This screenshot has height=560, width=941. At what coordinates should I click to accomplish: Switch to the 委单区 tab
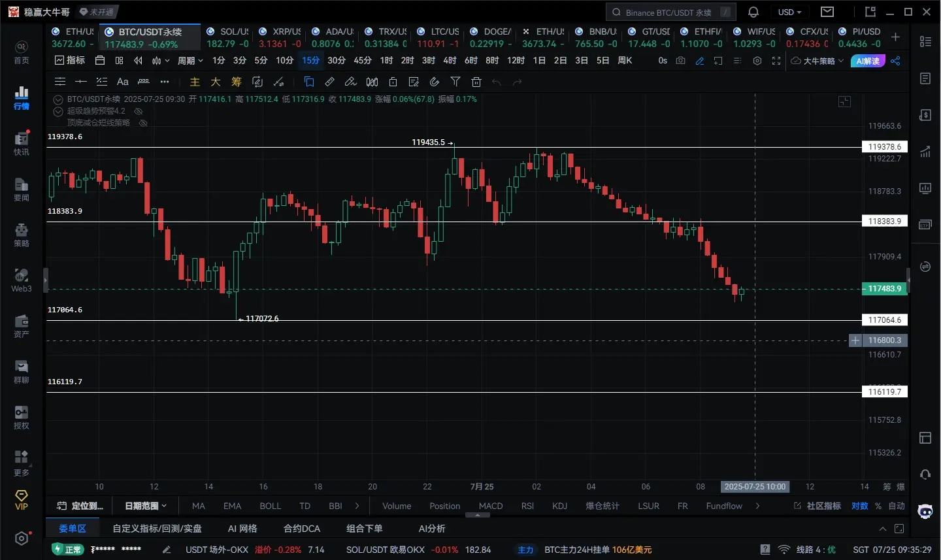tap(73, 529)
